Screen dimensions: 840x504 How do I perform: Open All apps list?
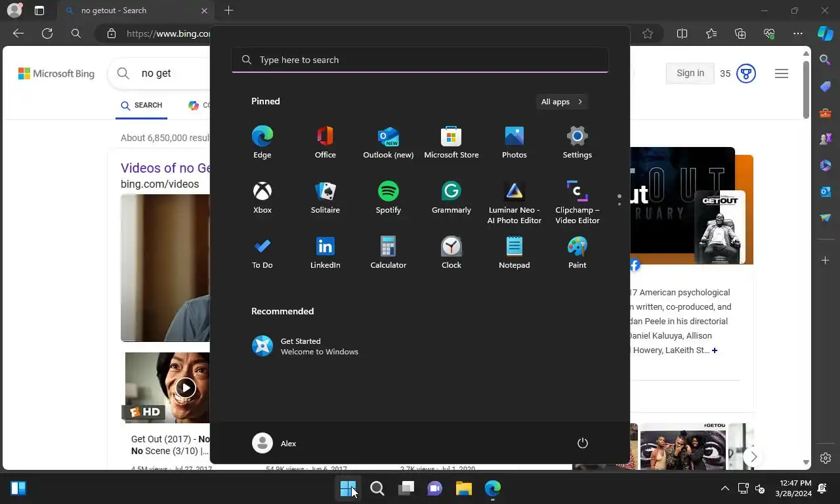coord(562,102)
